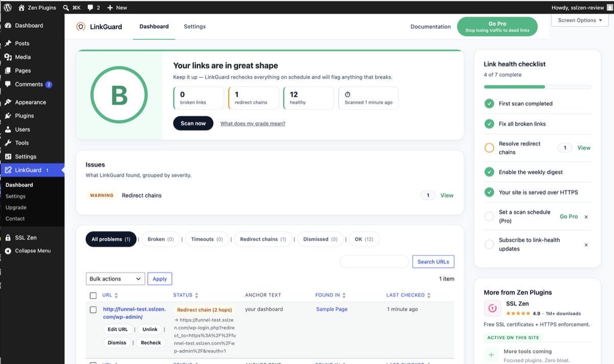Click Apply next to Bulk actions
614x364 pixels.
(x=160, y=279)
